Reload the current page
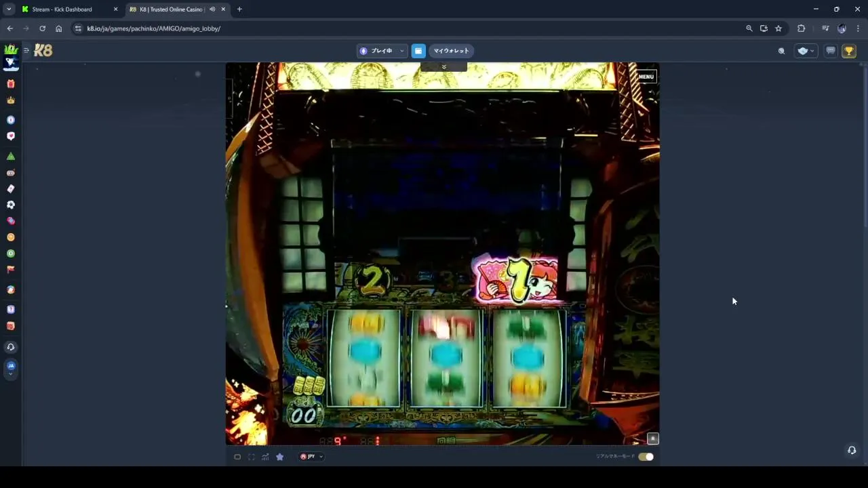Image resolution: width=868 pixels, height=488 pixels. click(x=42, y=28)
